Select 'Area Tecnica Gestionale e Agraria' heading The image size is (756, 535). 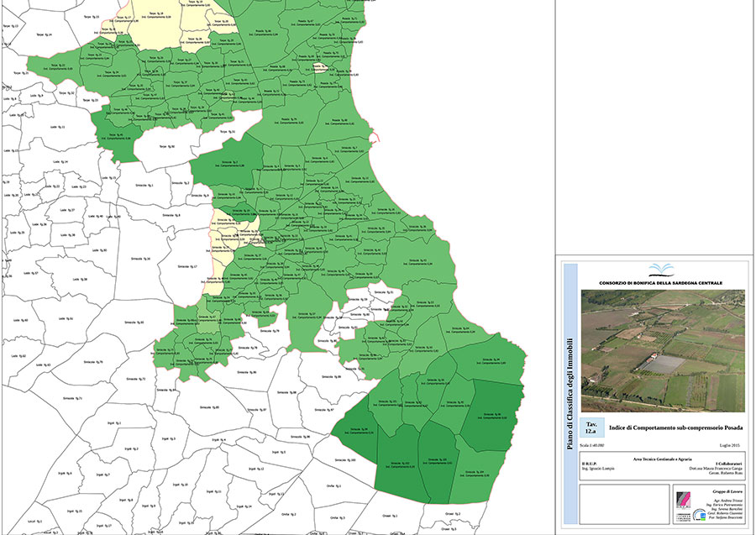(x=663, y=459)
